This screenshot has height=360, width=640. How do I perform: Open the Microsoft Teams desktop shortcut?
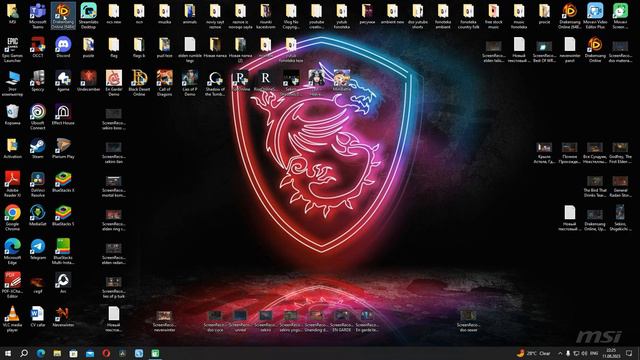pos(38,16)
